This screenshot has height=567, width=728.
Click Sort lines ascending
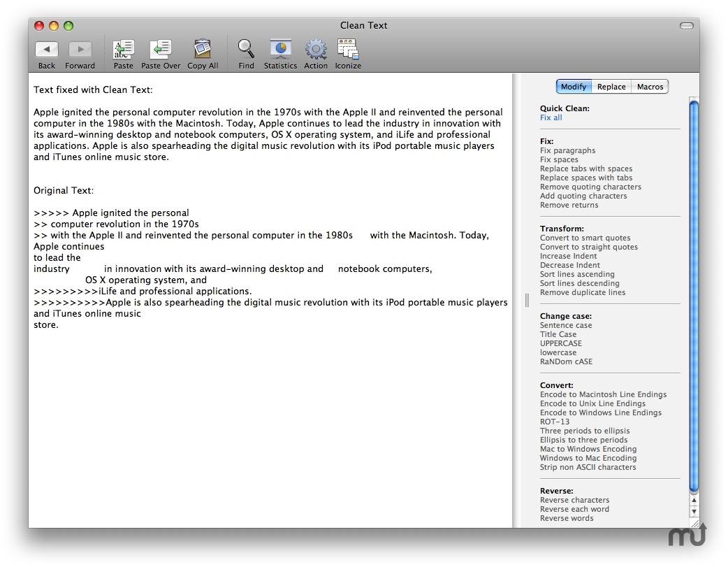click(577, 274)
